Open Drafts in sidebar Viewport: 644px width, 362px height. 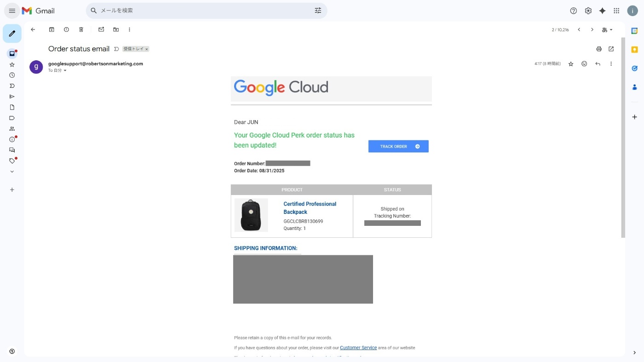[12, 107]
